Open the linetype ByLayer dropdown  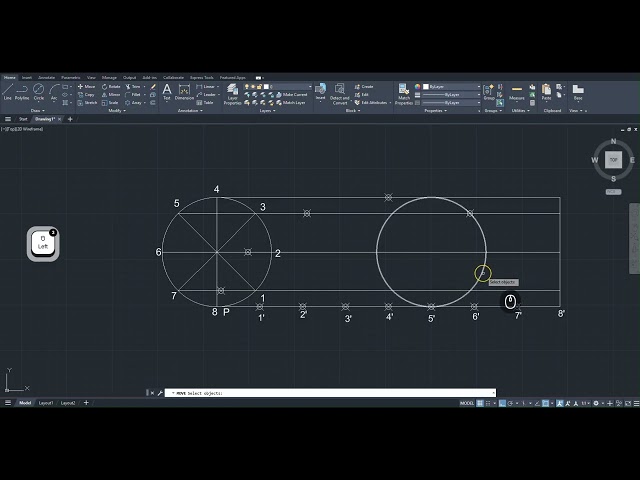[452, 103]
